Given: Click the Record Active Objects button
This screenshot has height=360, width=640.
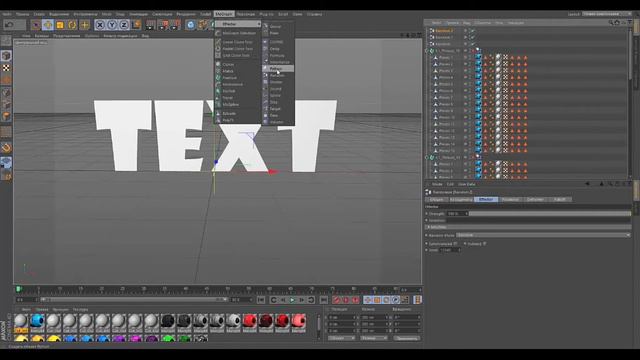Looking at the screenshot, I should [336, 300].
